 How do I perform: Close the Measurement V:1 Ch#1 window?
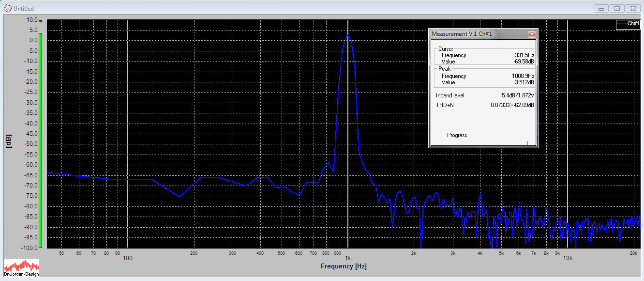tap(531, 34)
